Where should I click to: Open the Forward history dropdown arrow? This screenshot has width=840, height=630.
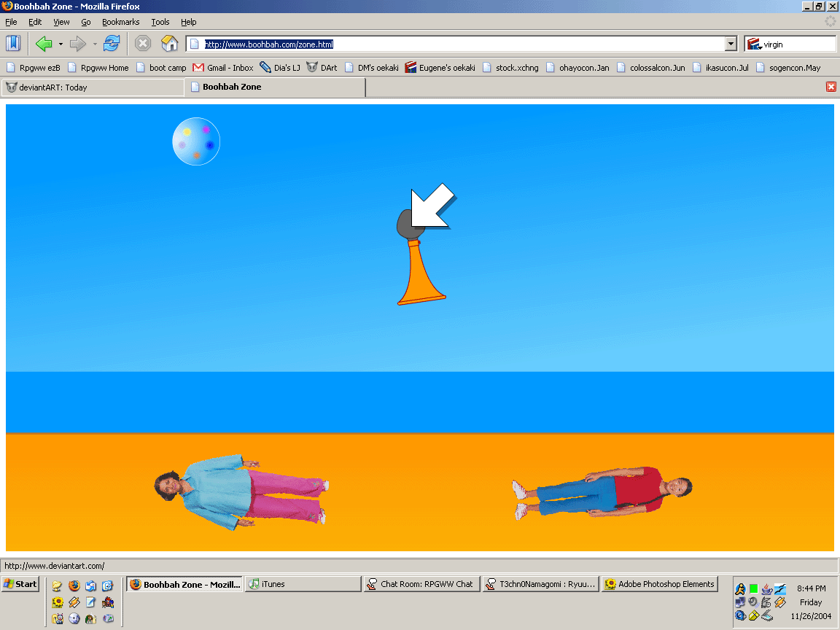click(95, 44)
